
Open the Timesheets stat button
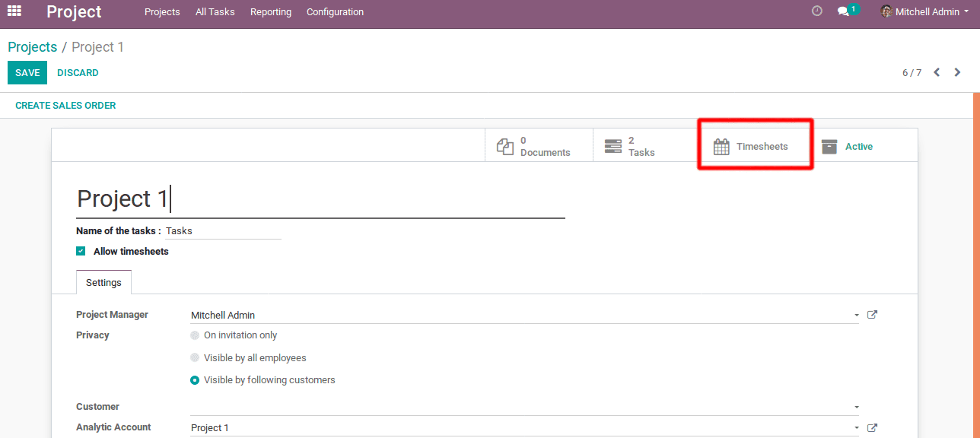[x=755, y=145]
